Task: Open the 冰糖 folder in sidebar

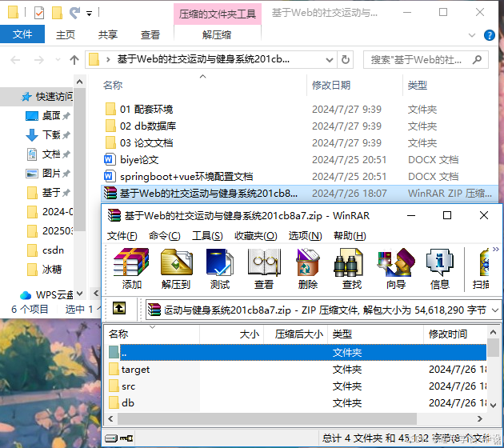Action: tap(44, 270)
